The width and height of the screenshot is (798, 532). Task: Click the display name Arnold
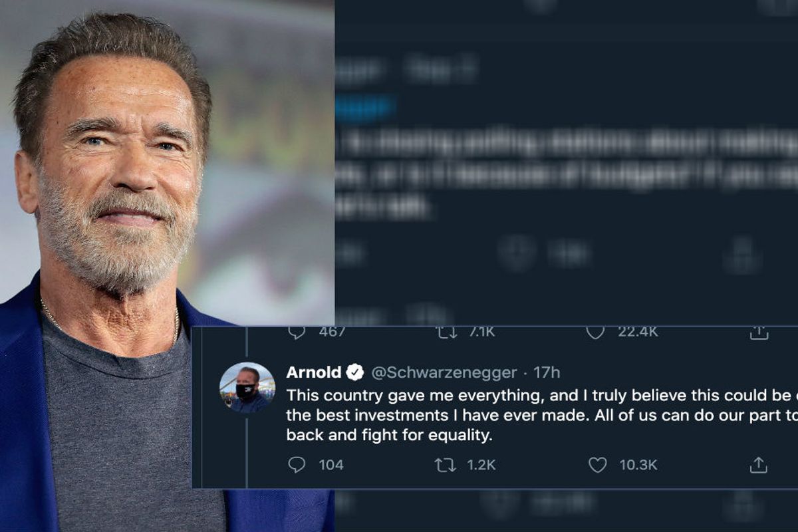tap(313, 372)
